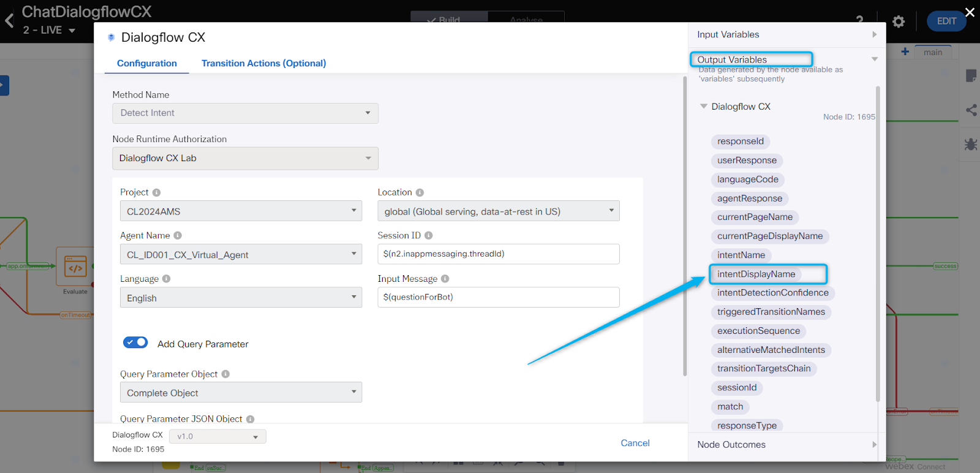Click the Dialogflow CX logo icon
This screenshot has width=980, height=473.
tap(111, 37)
